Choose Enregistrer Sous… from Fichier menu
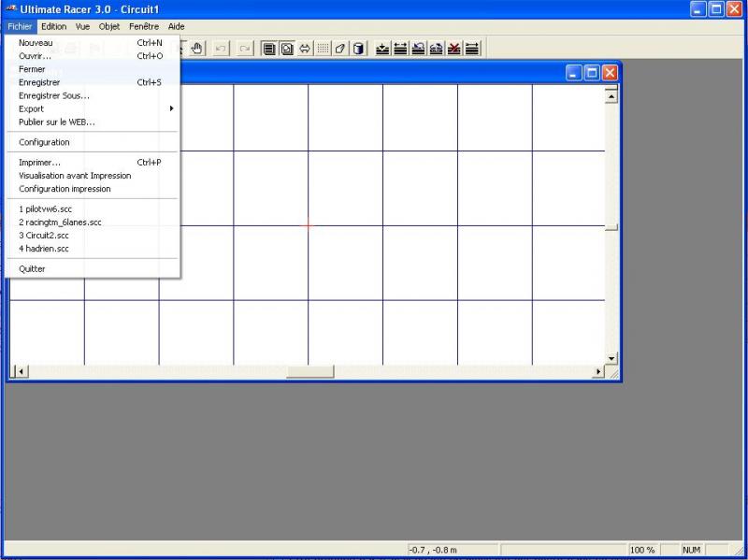The width and height of the screenshot is (748, 560). click(54, 95)
